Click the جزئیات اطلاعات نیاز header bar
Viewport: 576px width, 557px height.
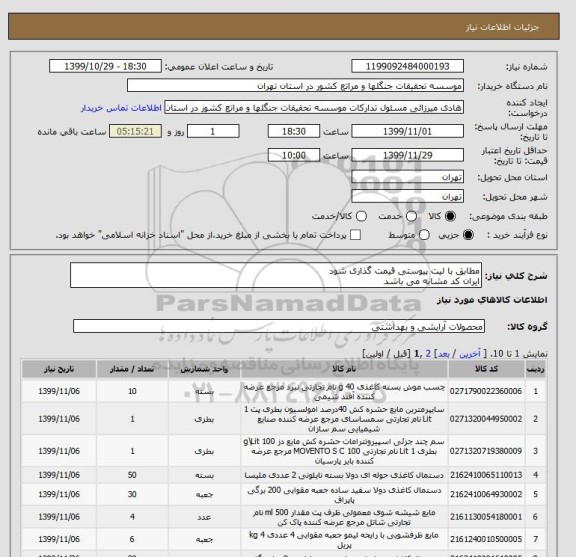click(284, 26)
